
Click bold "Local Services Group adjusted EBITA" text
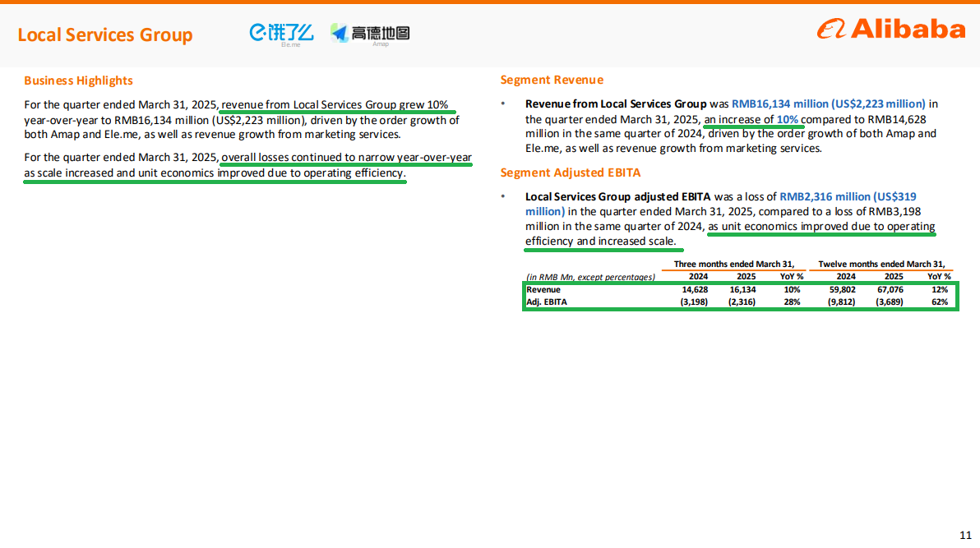[x=617, y=196]
